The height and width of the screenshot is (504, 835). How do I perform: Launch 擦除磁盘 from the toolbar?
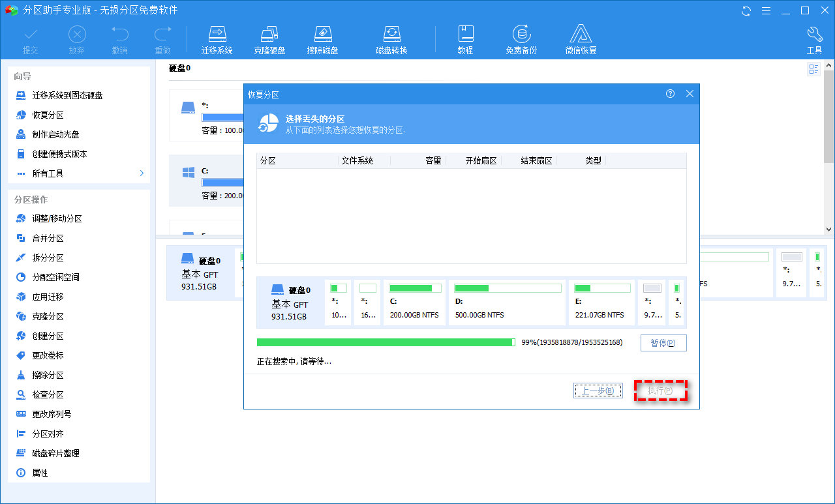[322, 38]
